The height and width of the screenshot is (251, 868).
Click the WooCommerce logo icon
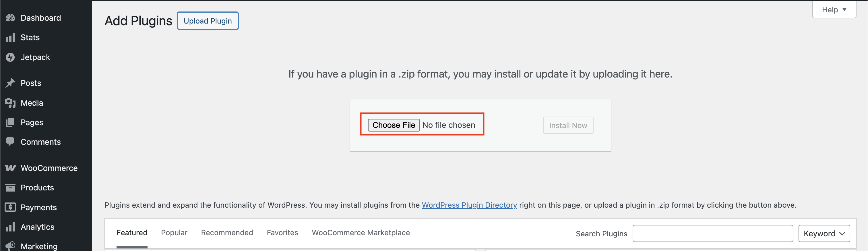(10, 168)
